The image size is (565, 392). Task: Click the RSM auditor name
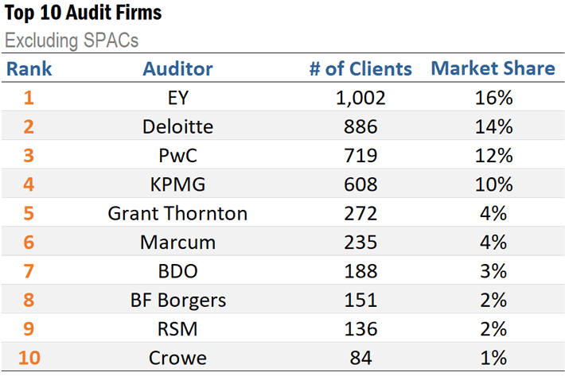coord(177,329)
